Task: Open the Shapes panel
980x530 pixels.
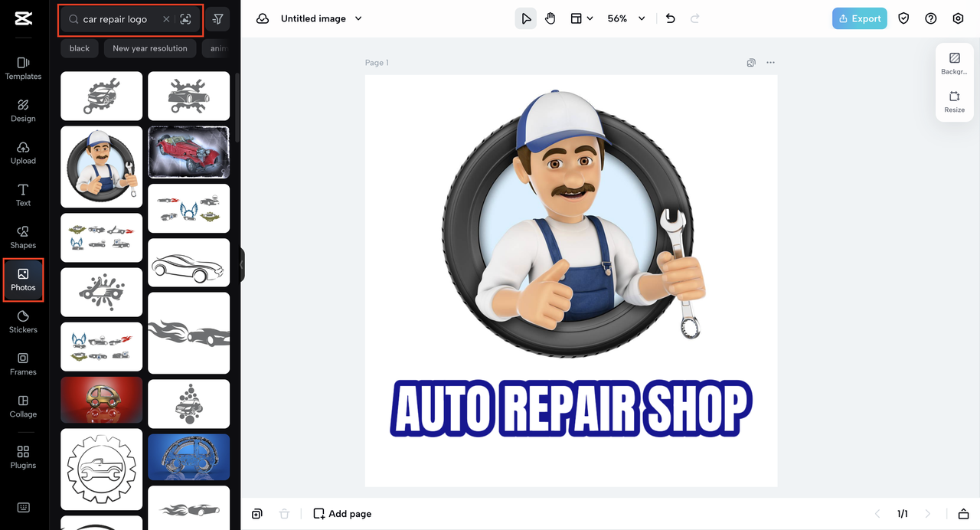Action: 23,237
